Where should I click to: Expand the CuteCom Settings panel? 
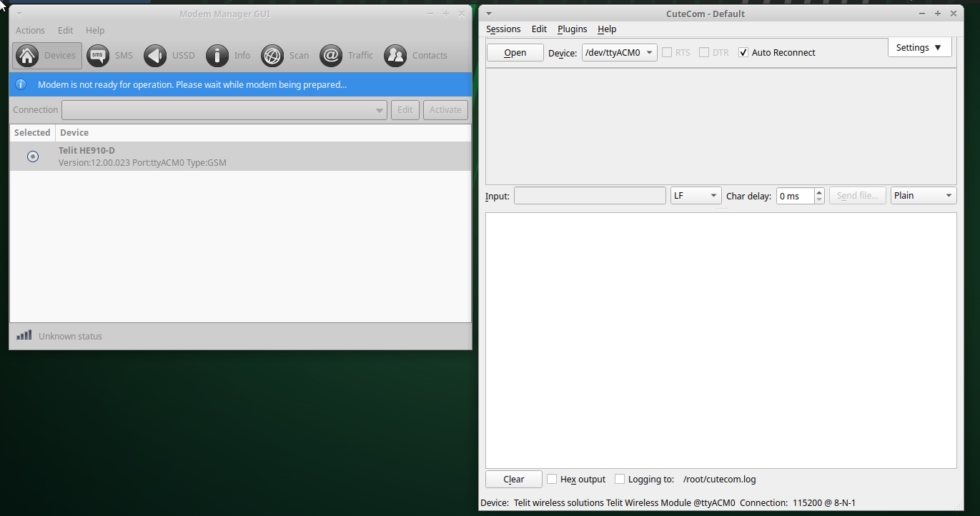(x=919, y=47)
